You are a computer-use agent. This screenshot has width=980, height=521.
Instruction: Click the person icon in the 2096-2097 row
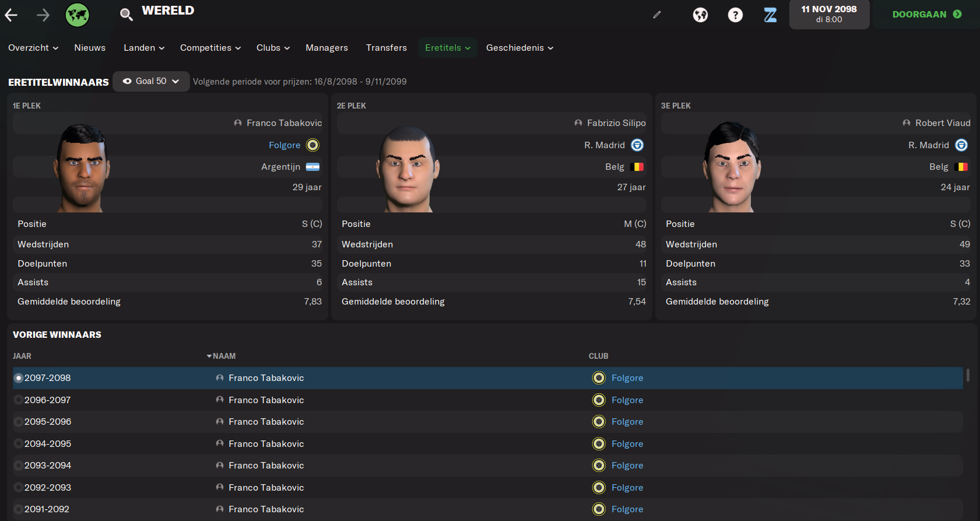point(220,400)
